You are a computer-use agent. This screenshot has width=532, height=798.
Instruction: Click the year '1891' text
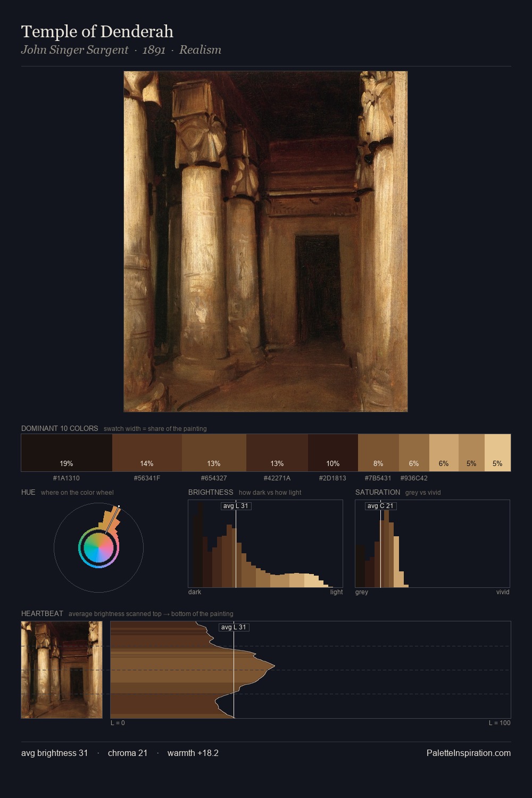click(154, 50)
